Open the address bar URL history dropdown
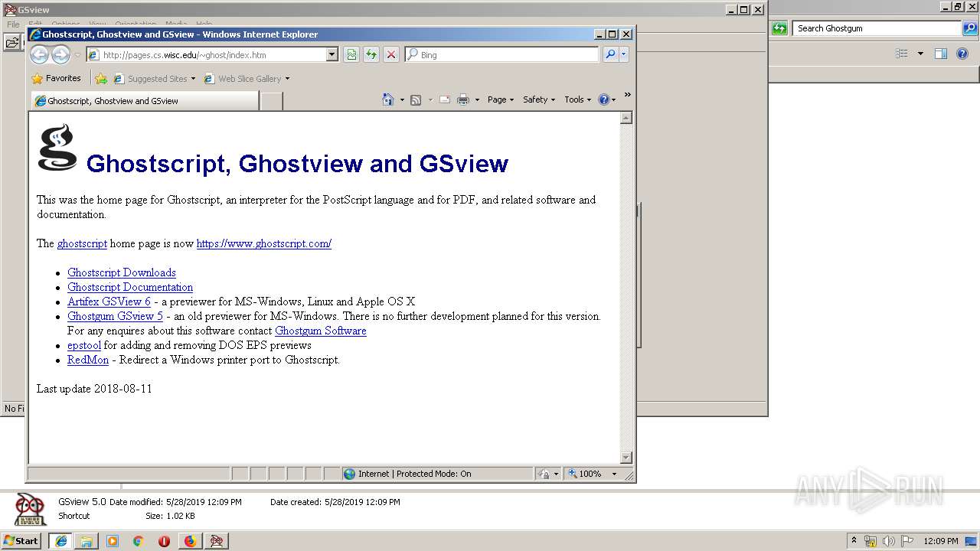980x551 pixels. [332, 54]
